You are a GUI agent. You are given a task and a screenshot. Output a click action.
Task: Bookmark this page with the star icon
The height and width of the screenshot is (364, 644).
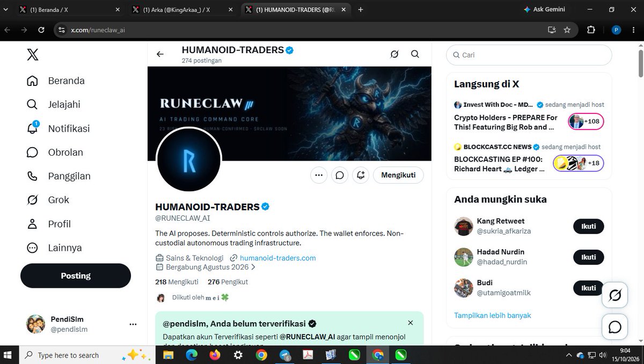tap(567, 30)
